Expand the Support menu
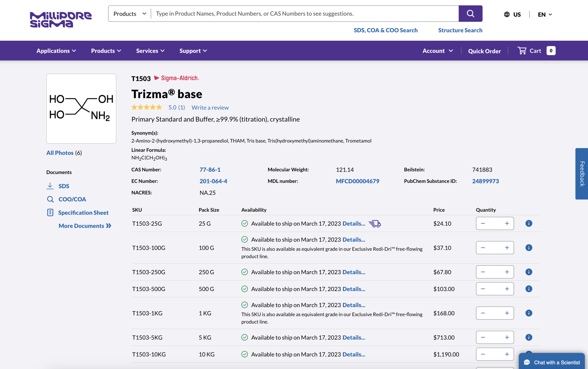The height and width of the screenshot is (369, 588). 193,51
